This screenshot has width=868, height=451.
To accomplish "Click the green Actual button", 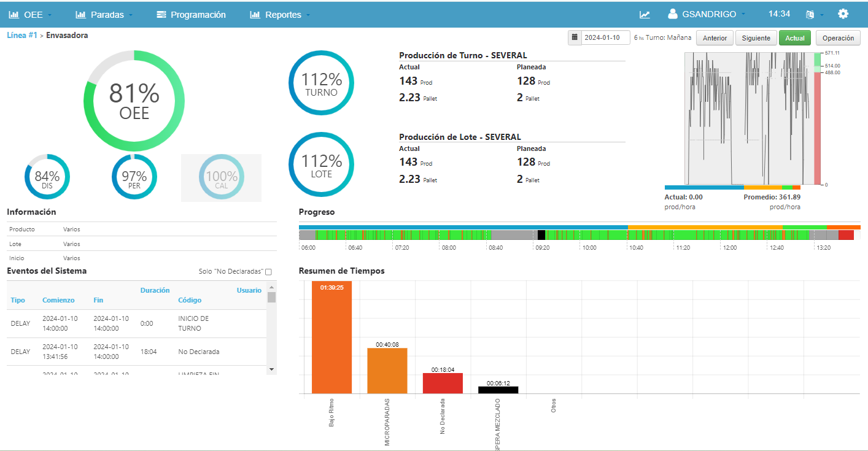I will 794,38.
